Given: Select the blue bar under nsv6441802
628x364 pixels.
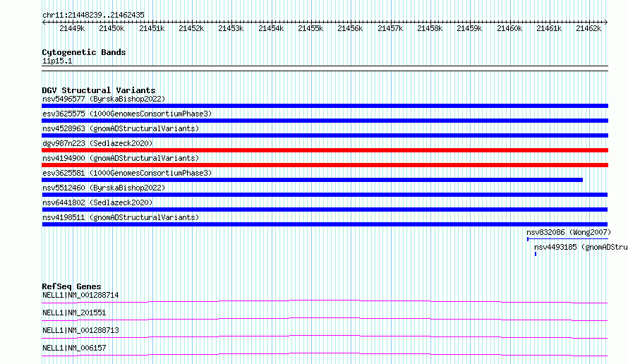Looking at the screenshot, I should [x=325, y=210].
